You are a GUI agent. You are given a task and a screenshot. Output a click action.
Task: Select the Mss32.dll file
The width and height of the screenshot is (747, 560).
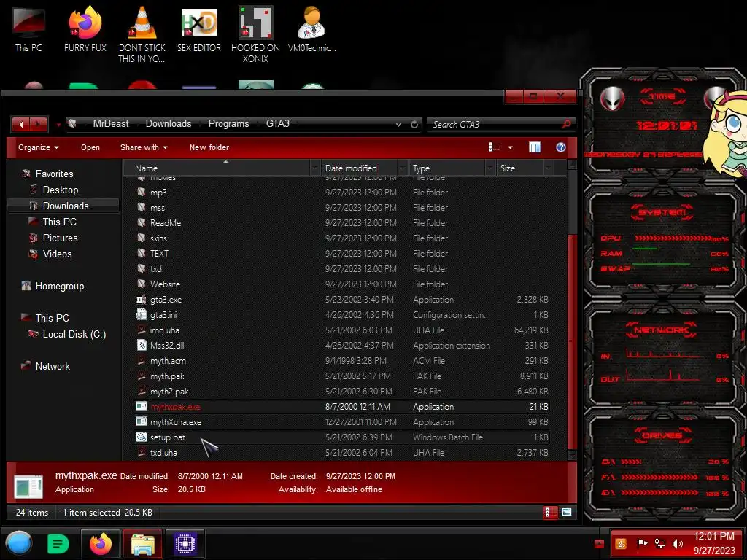(167, 345)
